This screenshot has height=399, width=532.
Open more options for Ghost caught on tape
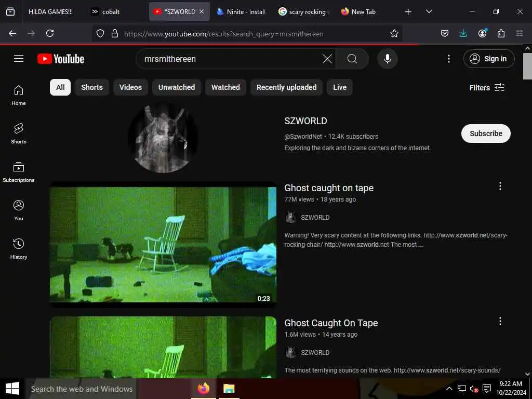[x=500, y=185]
